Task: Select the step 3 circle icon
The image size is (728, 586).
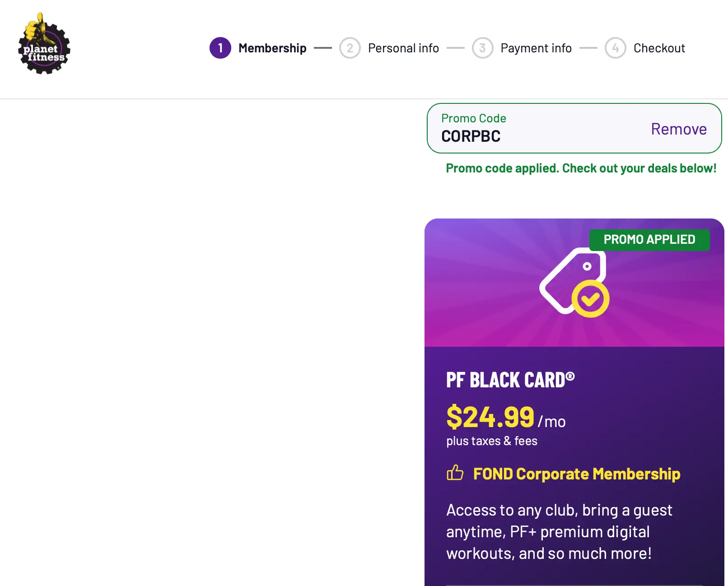Action: tap(483, 48)
